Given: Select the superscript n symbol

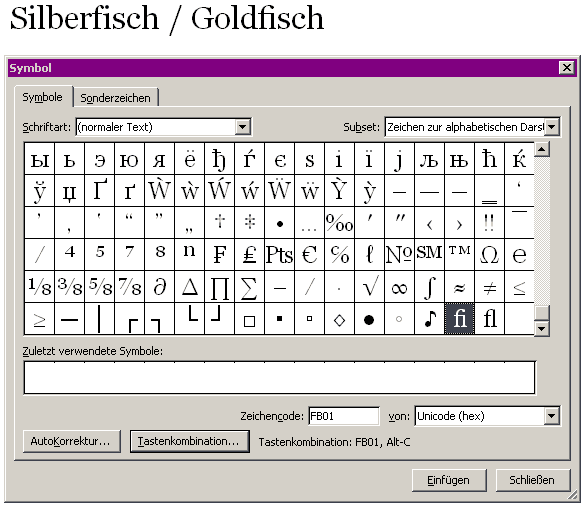Looking at the screenshot, I should [189, 255].
